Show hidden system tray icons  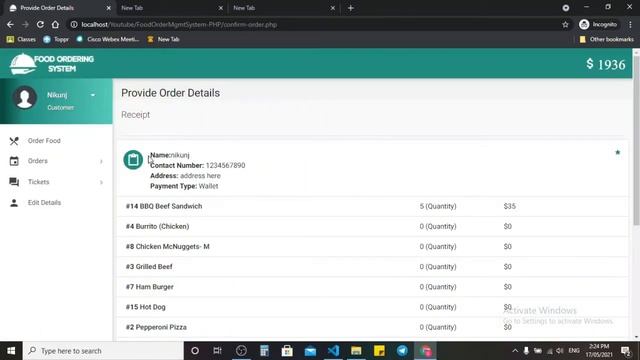pos(515,351)
